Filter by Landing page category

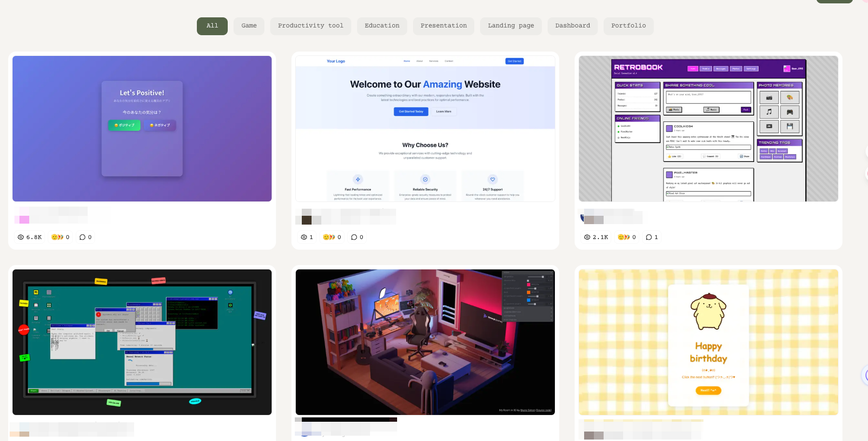[511, 26]
